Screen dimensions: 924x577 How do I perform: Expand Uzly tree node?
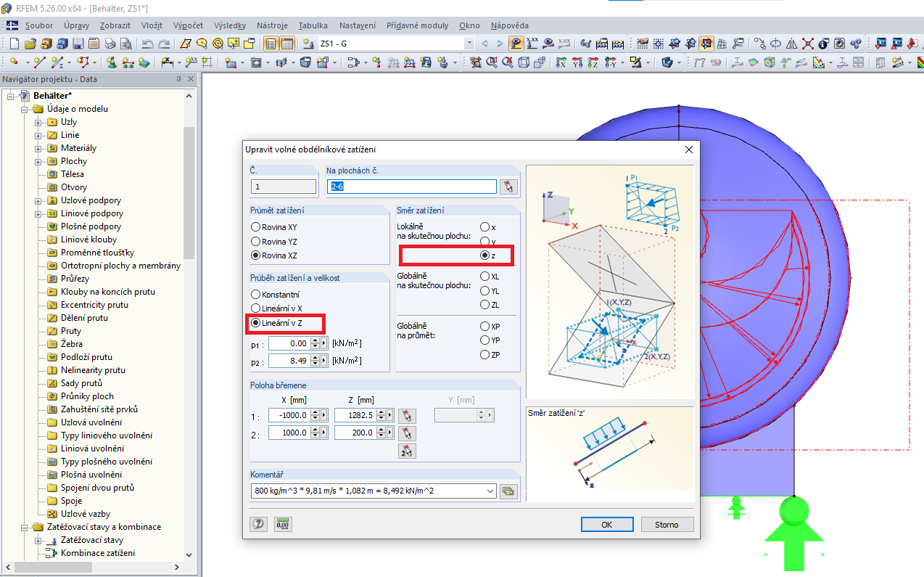click(x=38, y=122)
